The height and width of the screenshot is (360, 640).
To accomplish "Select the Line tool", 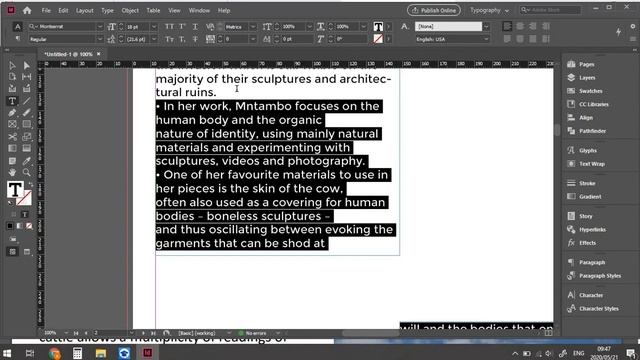I will [27, 101].
